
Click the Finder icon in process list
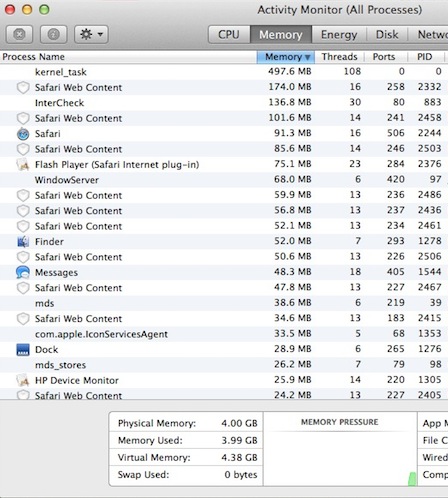[23, 241]
